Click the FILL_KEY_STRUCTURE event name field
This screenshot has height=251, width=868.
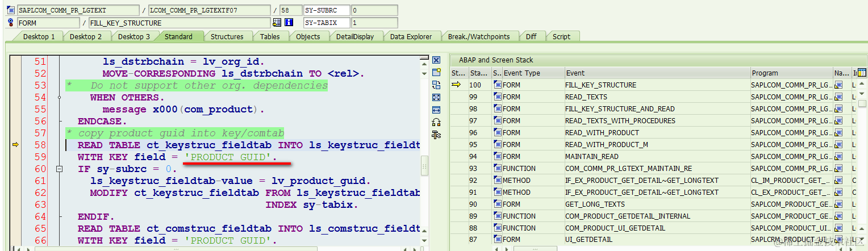point(179,23)
